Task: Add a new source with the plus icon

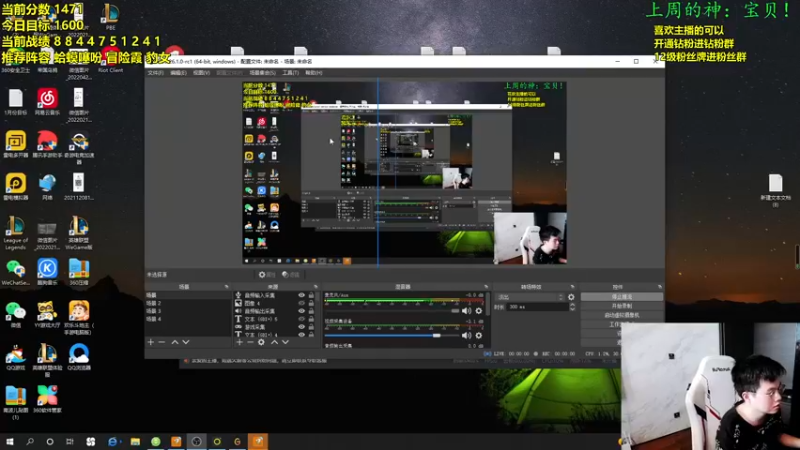Action: [x=239, y=342]
